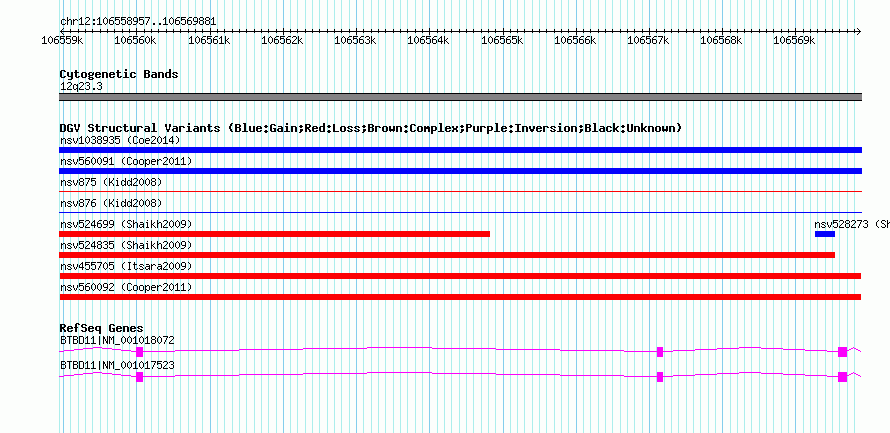Image resolution: width=890 pixels, height=433 pixels.
Task: Open the nsv455705 (Itsara2009) label
Action: 126,266
